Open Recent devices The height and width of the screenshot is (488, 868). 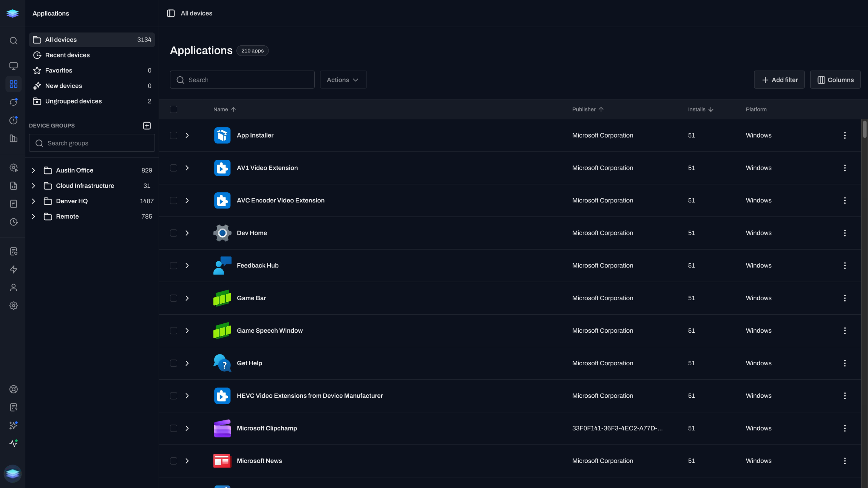click(x=92, y=55)
